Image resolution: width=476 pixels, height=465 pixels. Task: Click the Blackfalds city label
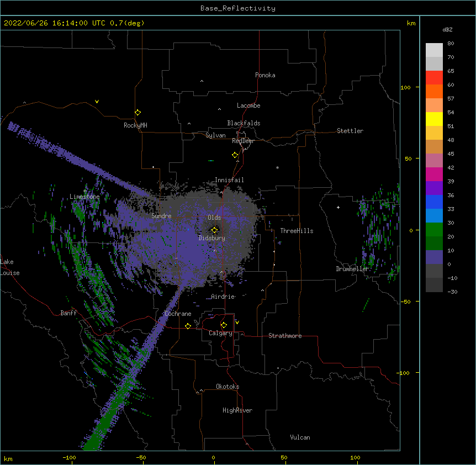coord(244,123)
